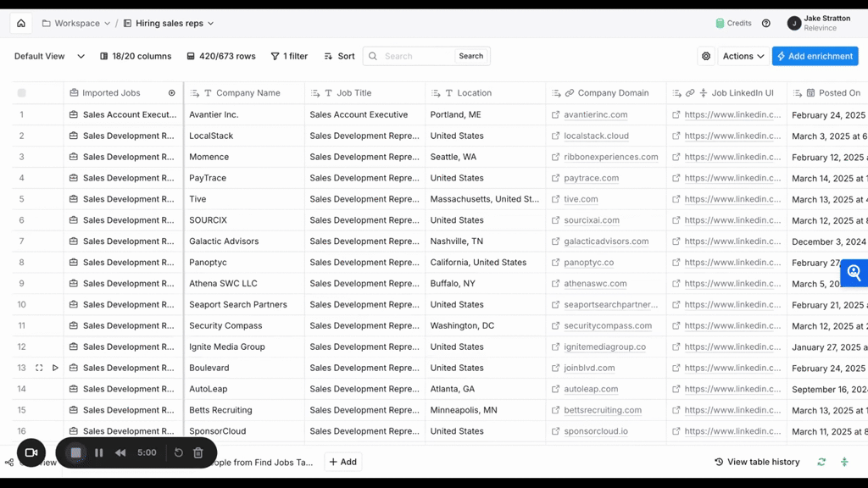Click the briefcase icon in Avantier row
The width and height of the screenshot is (868, 488).
tap(73, 114)
